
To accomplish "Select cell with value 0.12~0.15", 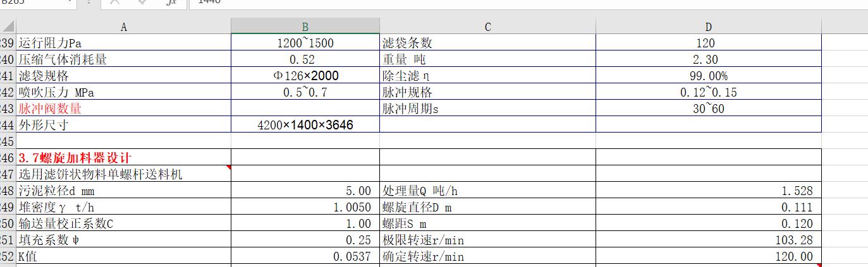I will pos(709,92).
